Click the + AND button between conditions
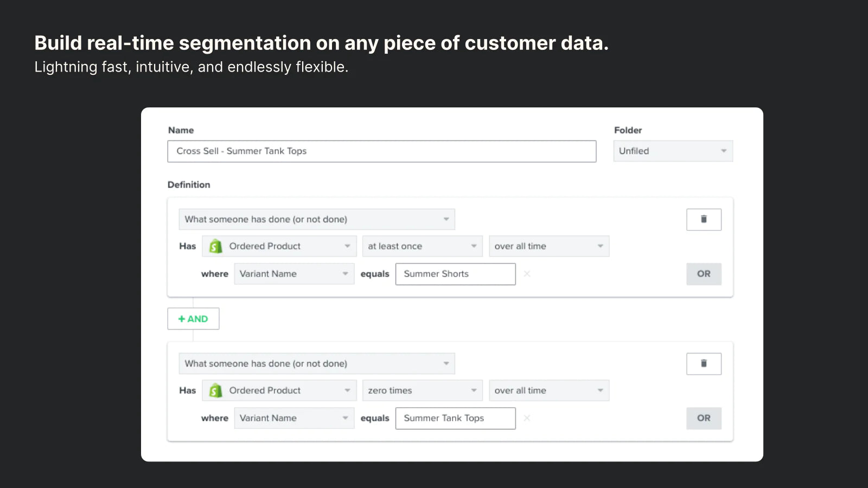The height and width of the screenshot is (488, 868). click(x=193, y=319)
